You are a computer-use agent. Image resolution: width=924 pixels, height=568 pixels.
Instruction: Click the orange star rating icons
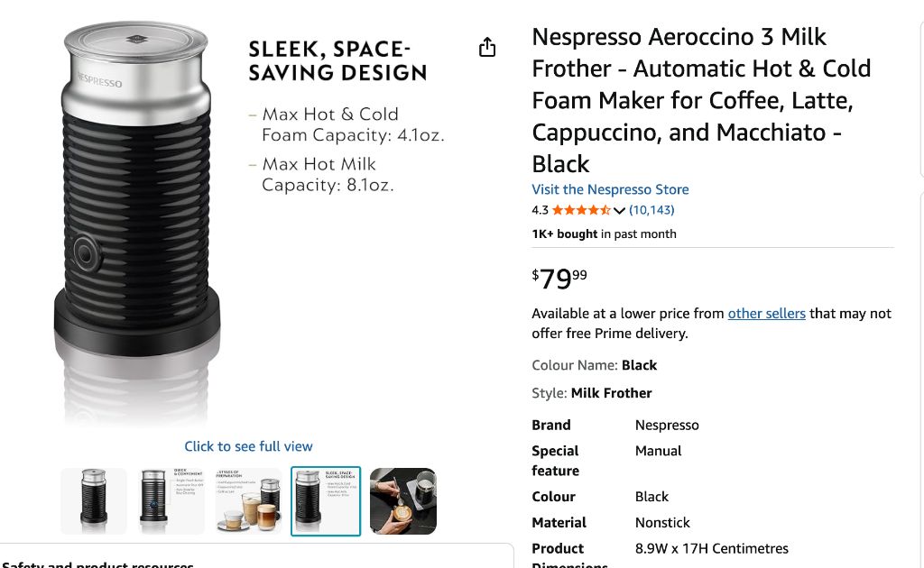point(581,211)
